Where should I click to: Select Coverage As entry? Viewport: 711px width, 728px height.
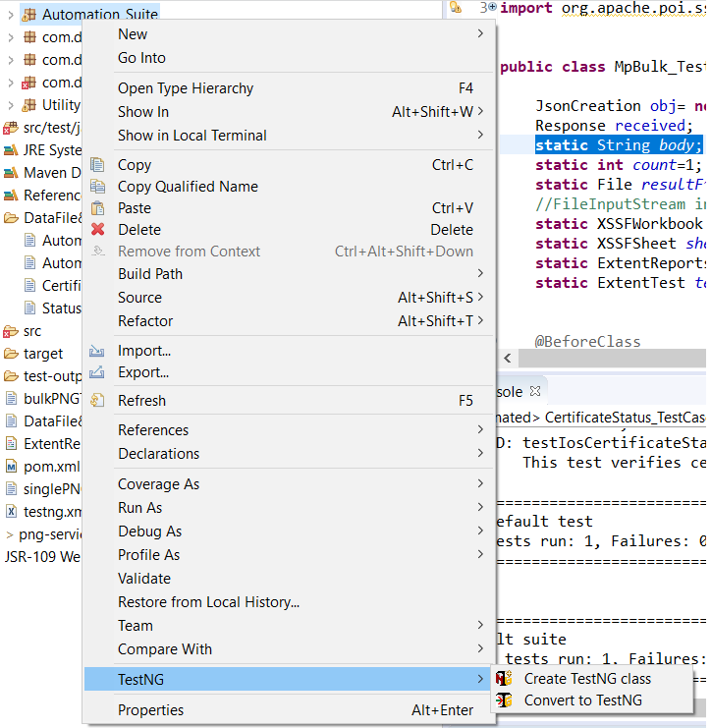pos(289,484)
